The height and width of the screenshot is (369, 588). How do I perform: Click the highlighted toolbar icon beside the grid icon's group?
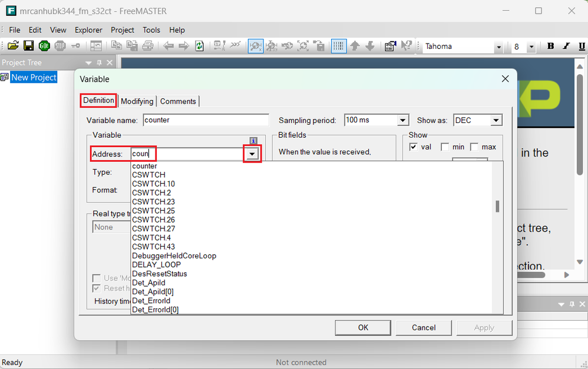click(x=256, y=46)
